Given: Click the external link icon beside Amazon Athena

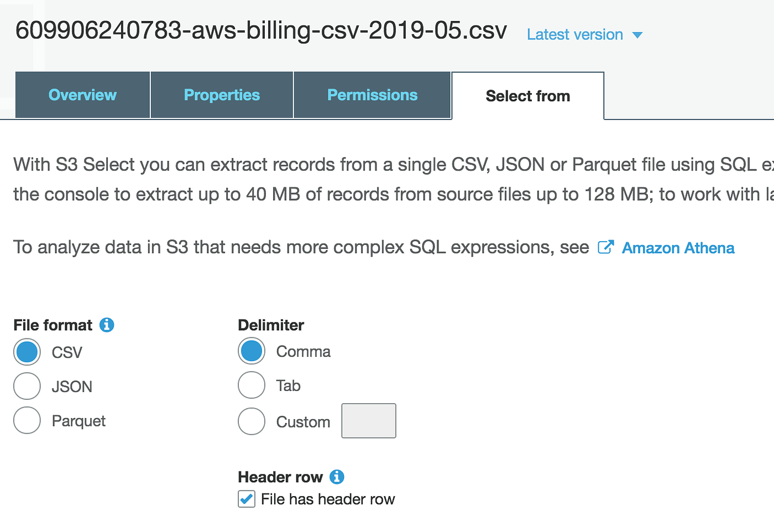Looking at the screenshot, I should 606,247.
